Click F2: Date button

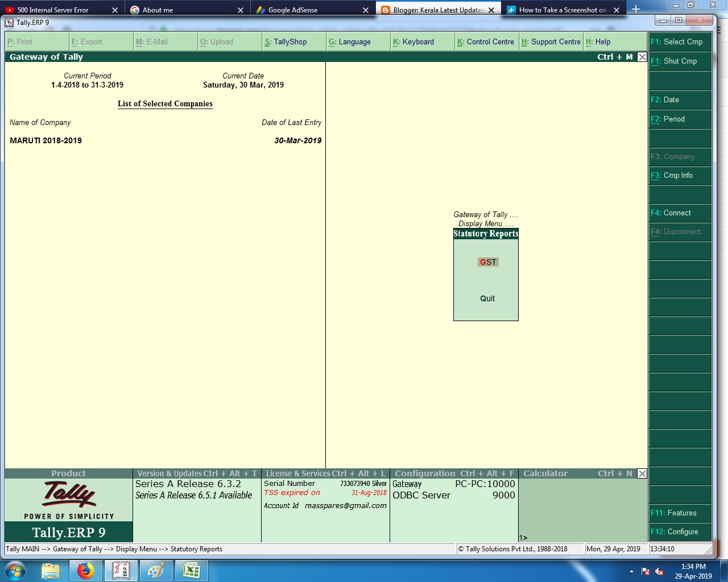coord(680,100)
